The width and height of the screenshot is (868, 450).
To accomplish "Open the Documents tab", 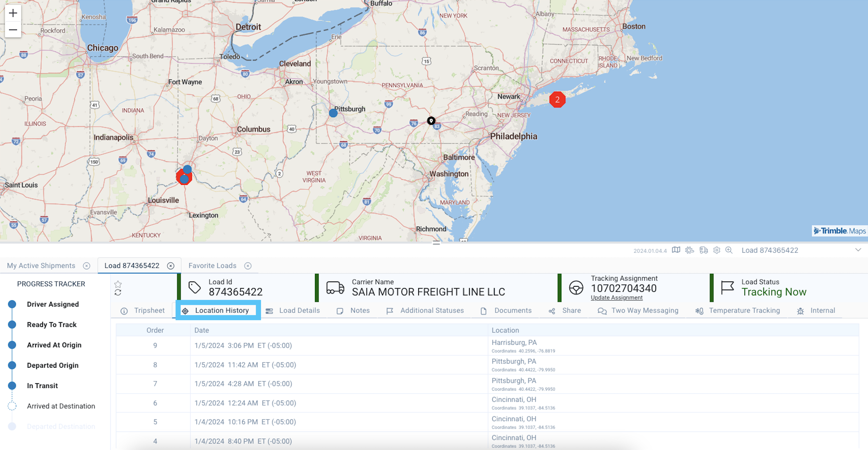I will coord(506,310).
